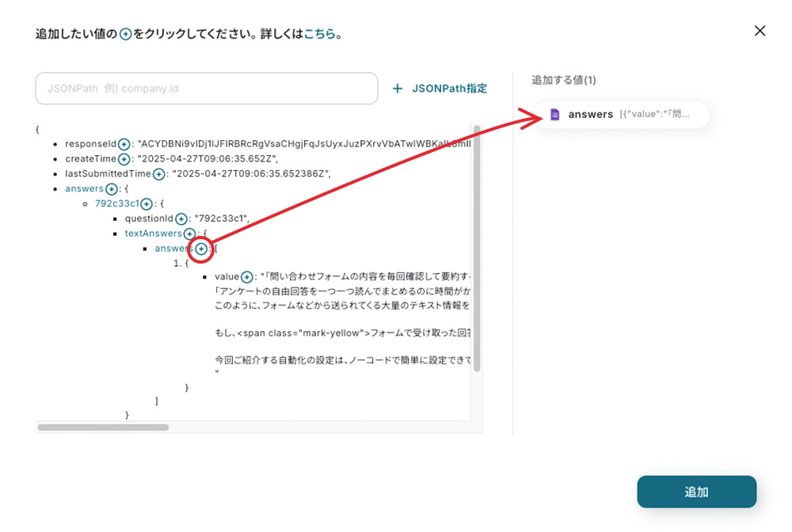The width and height of the screenshot is (792, 532).
Task: Click the list item marker "1. {"
Action: 181,264
